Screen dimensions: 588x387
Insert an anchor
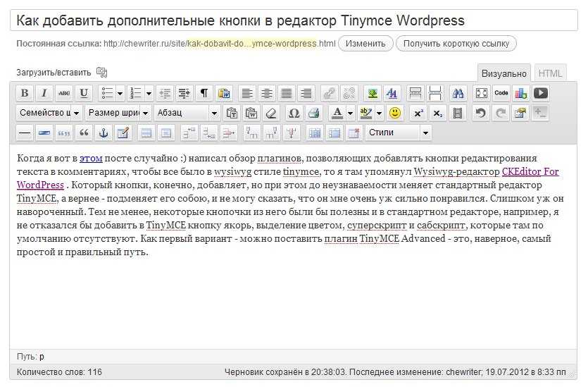[x=104, y=133]
